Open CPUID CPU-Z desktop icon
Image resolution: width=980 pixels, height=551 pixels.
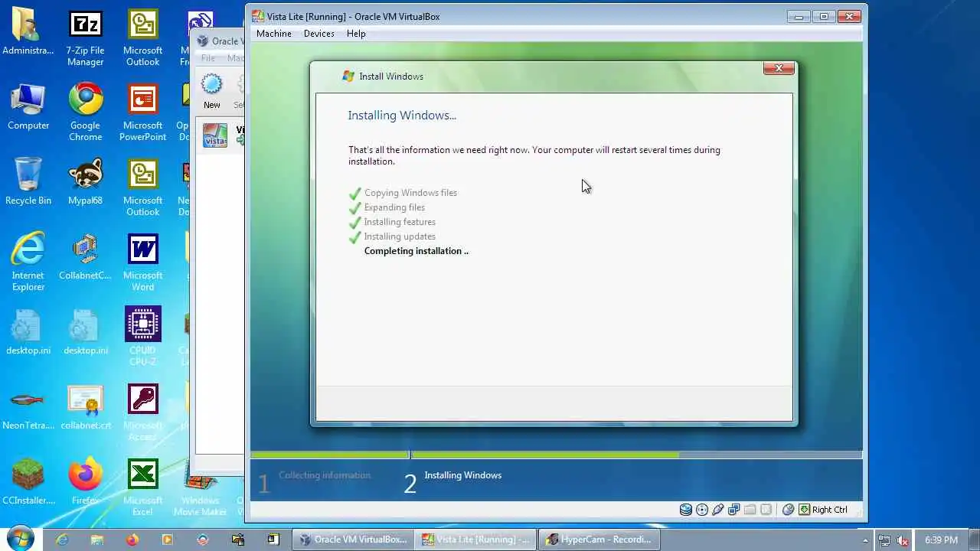point(143,337)
